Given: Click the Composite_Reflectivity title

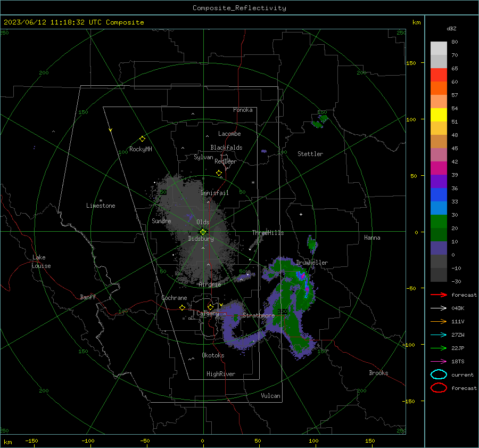Looking at the screenshot, I should coord(240,8).
